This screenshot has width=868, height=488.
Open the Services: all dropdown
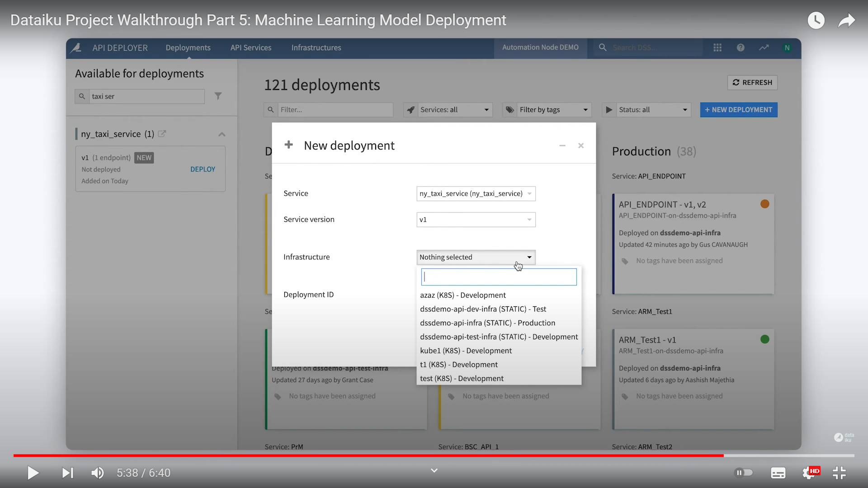point(454,109)
